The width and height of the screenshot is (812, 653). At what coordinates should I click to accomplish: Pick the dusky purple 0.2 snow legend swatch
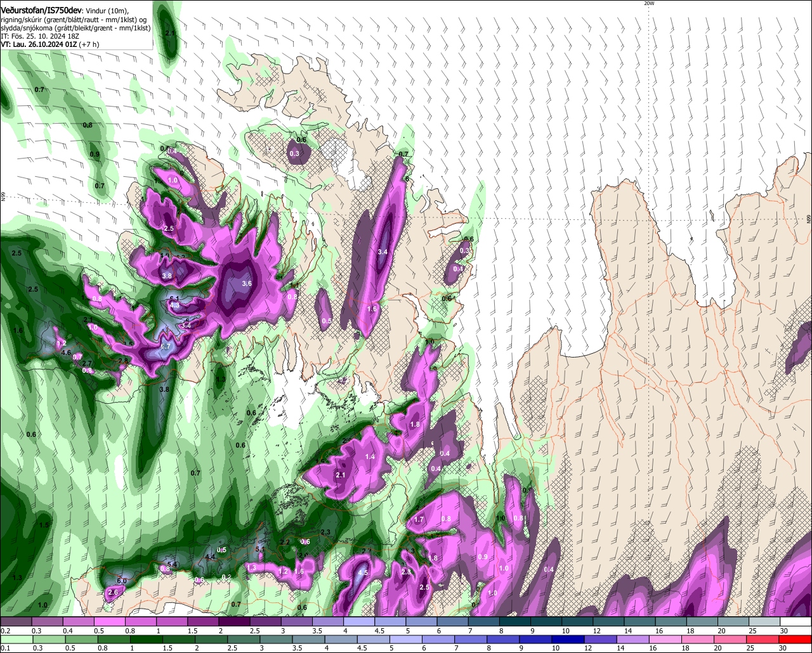point(16,621)
